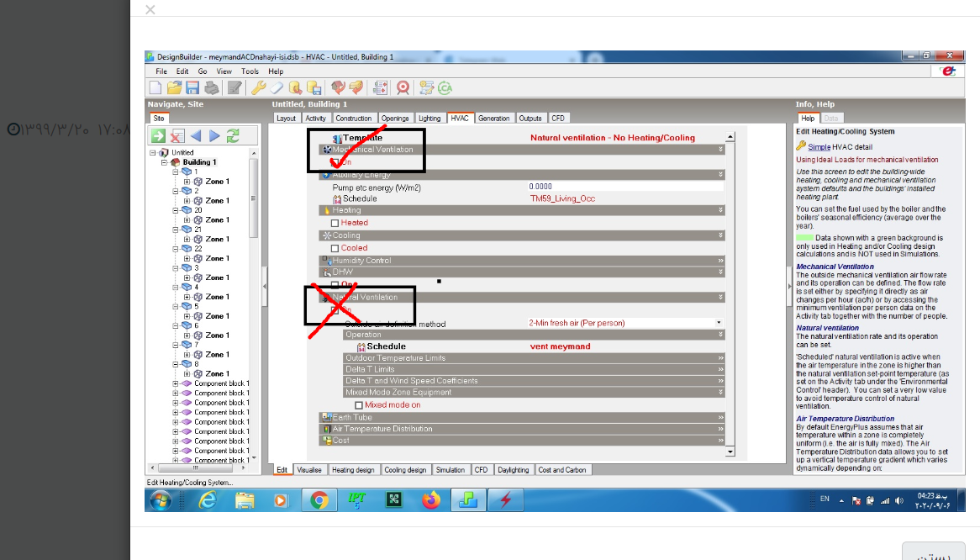980x560 pixels.
Task: Open the Air Temperature Distribution help link
Action: 845,419
